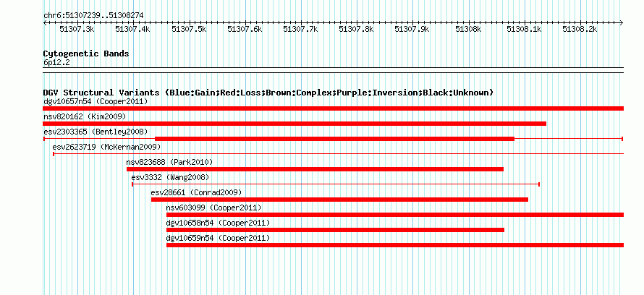The height and width of the screenshot is (295, 644).
Task: Click the red bar of nsv603099
Action: point(395,215)
